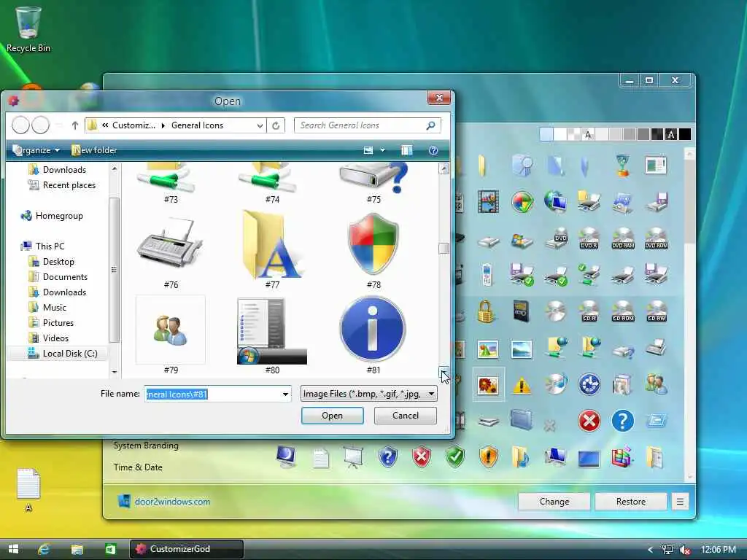
Task: Click the Open button
Action: pyautogui.click(x=332, y=415)
